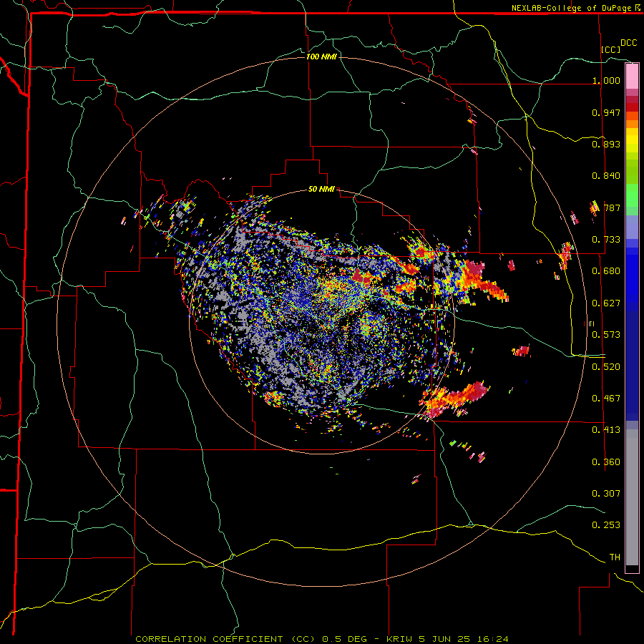Screen dimensions: 644x644
Task: Click the CORRELATION COEFFICIENT caption text
Action: coord(209,639)
